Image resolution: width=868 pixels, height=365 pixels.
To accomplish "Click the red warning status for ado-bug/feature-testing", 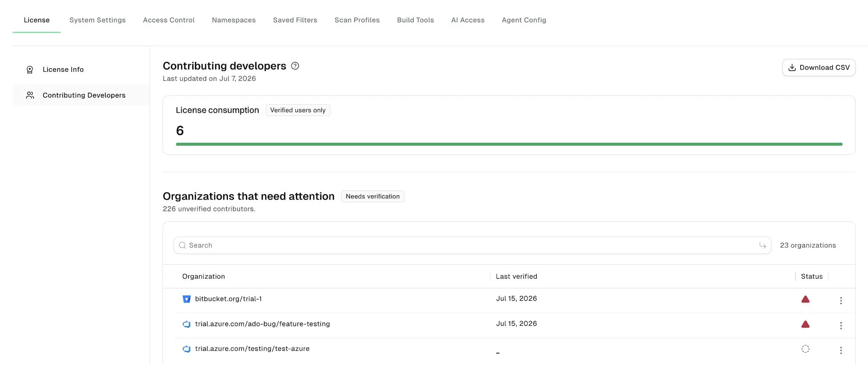I will pyautogui.click(x=805, y=324).
